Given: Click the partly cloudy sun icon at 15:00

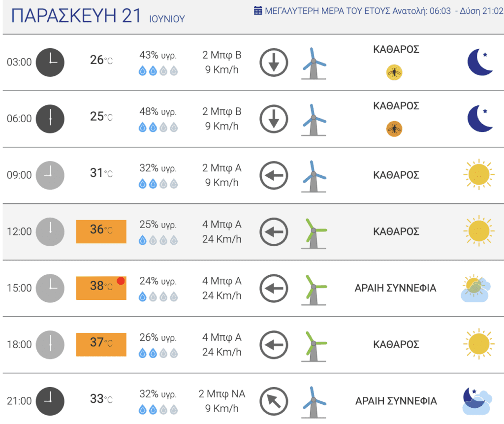Looking at the screenshot, I should (476, 288).
